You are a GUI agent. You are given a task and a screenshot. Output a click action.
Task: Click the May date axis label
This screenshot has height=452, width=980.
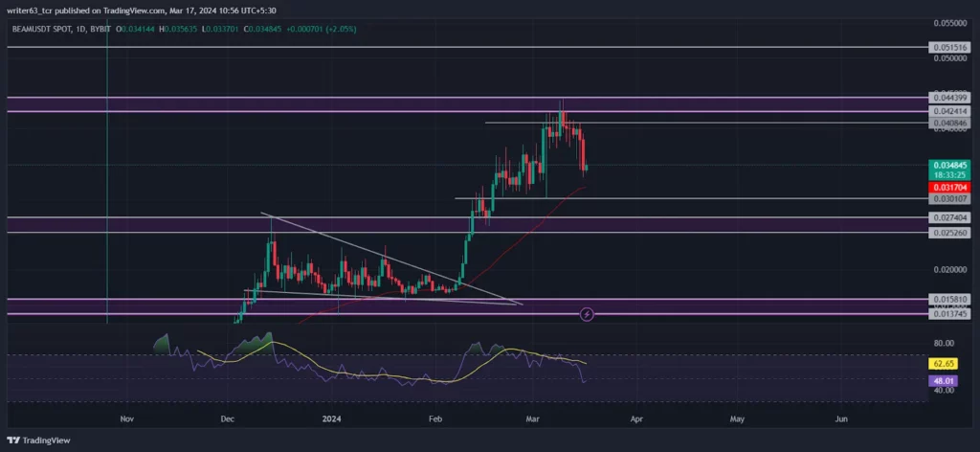click(x=737, y=418)
